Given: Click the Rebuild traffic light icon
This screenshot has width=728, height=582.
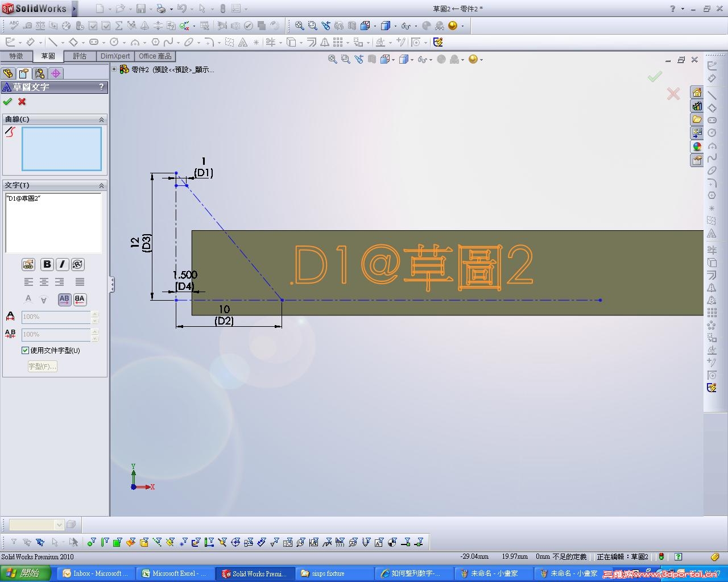Looking at the screenshot, I should click(x=661, y=557).
